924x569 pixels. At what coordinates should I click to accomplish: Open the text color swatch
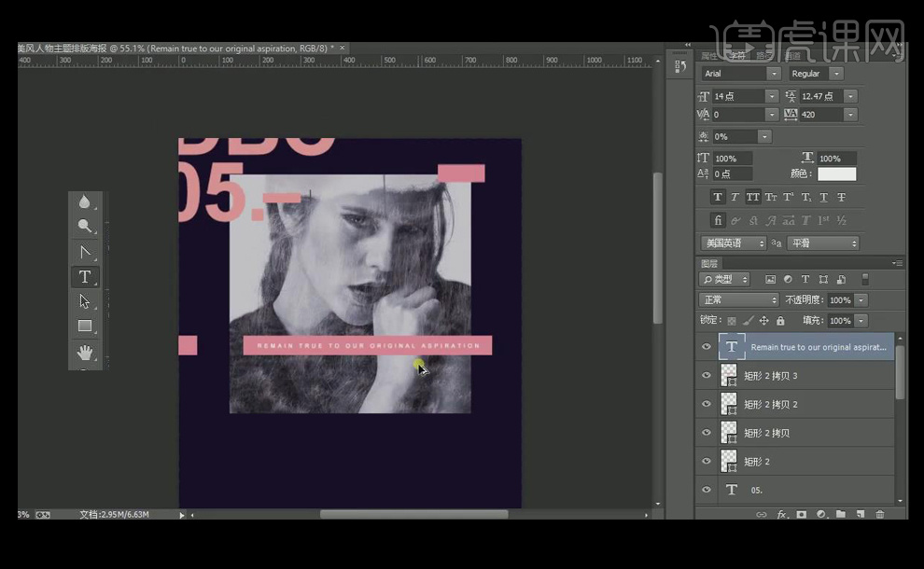coord(836,173)
